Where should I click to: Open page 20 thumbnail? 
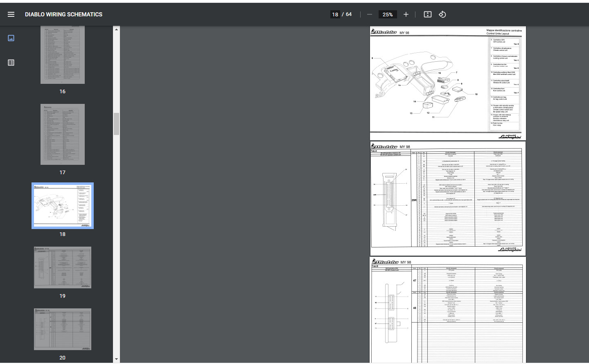click(63, 329)
